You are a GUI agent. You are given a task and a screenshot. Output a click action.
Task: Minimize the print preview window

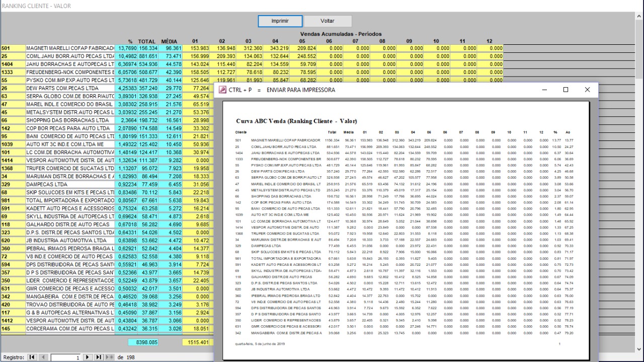[x=545, y=90]
